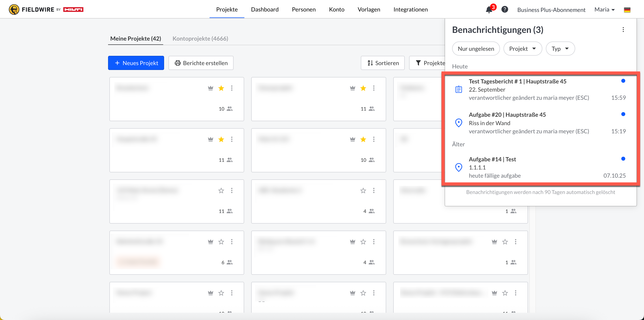
Task: Click the German flag language icon
Action: [x=627, y=10]
